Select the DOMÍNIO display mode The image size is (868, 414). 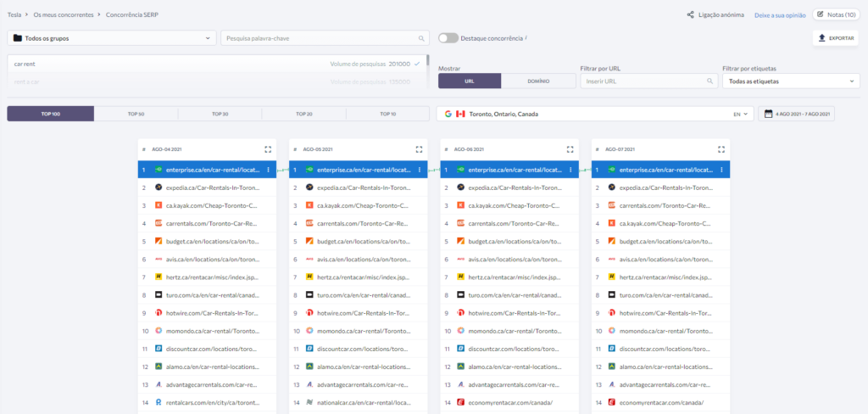pyautogui.click(x=538, y=81)
